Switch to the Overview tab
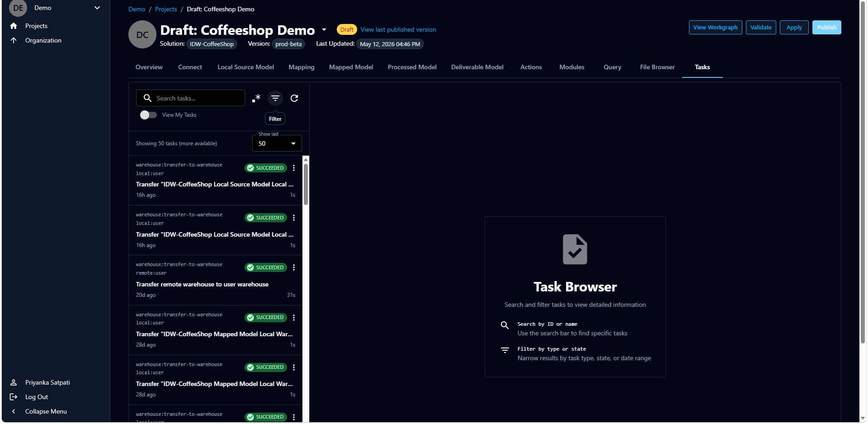This screenshot has height=424, width=868. tap(149, 67)
